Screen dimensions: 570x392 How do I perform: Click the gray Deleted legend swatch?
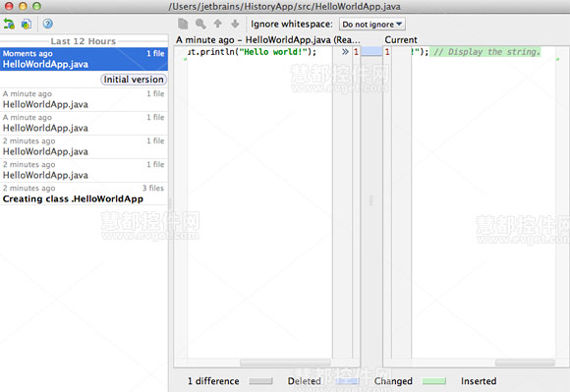click(x=260, y=381)
